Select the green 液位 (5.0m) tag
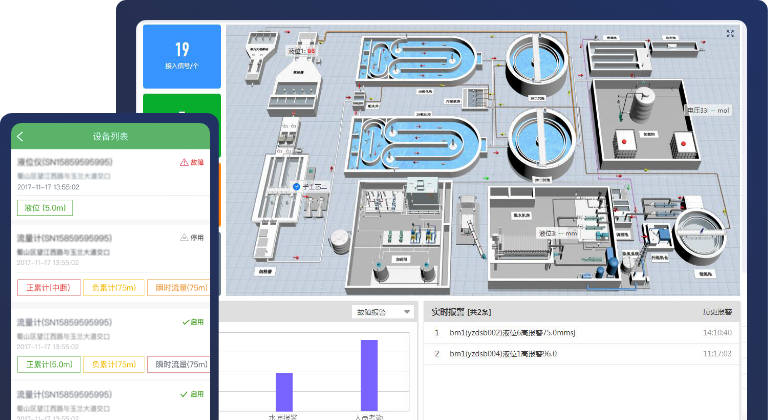 coord(45,207)
